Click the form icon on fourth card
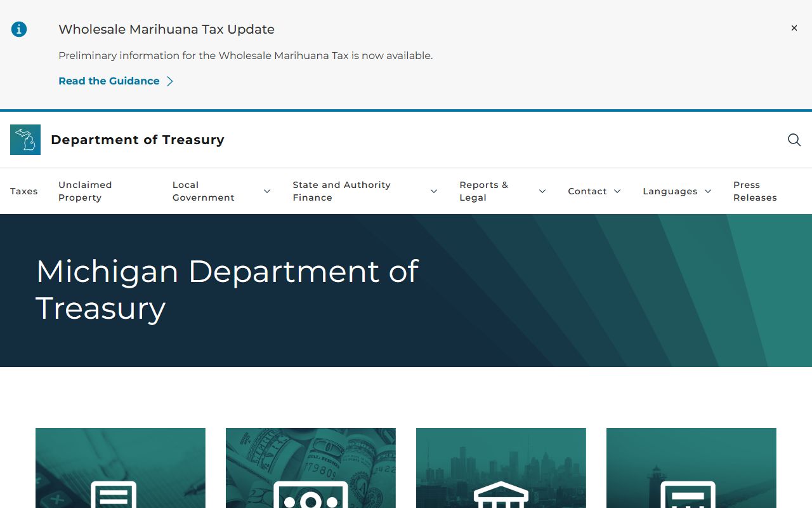The width and height of the screenshot is (812, 508). coord(688,495)
